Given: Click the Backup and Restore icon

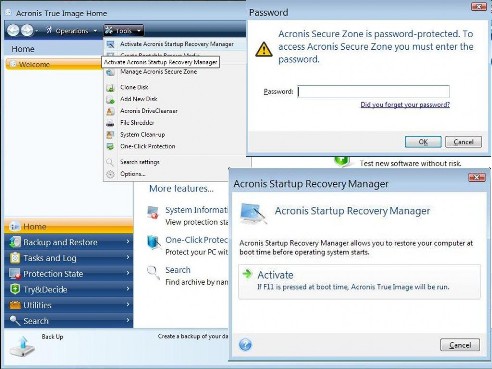Looking at the screenshot, I should click(x=15, y=242).
